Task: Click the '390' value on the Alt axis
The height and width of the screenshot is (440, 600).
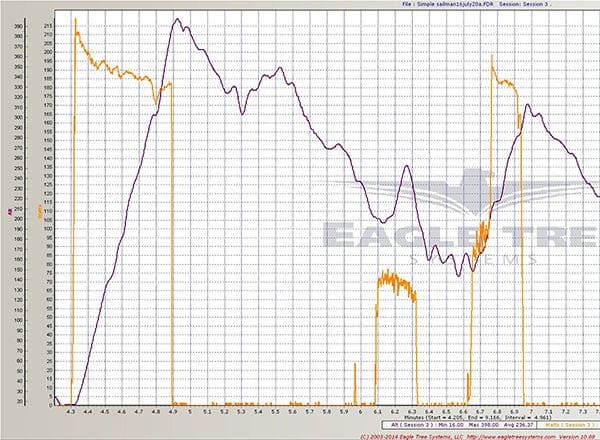Action: click(x=19, y=26)
